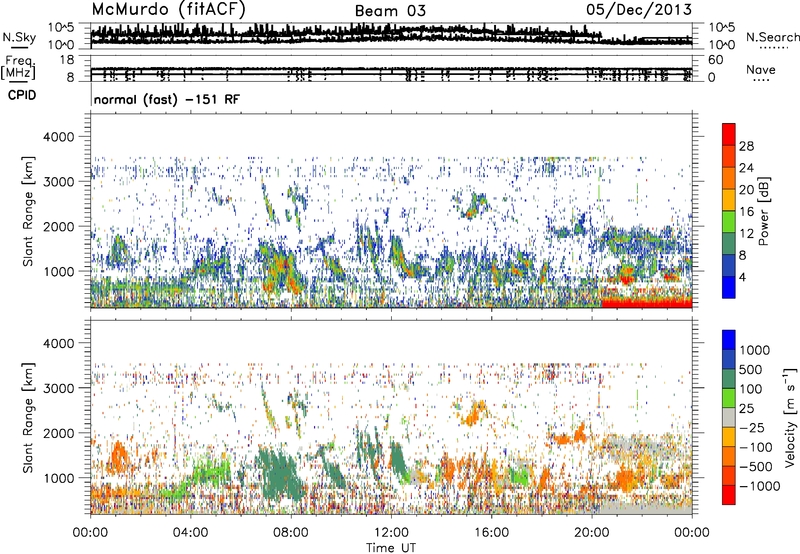The image size is (800, 554).
Task: Click the '-1000' value on Velocity colorbar
Action: (760, 486)
